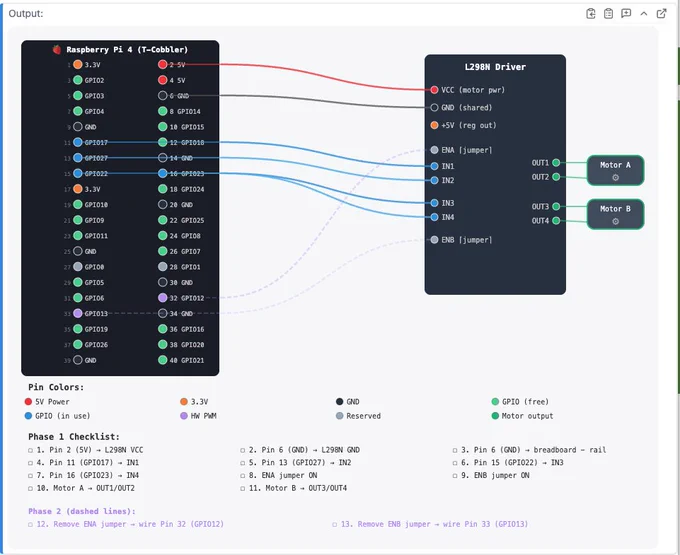Click pin 2 5V red dot
The image size is (680, 555).
pyautogui.click(x=163, y=65)
